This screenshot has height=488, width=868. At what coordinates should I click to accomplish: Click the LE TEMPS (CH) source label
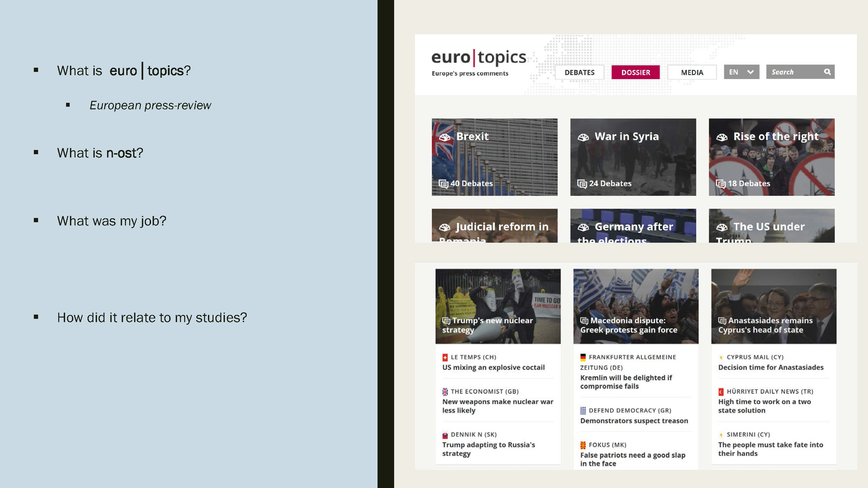[474, 357]
